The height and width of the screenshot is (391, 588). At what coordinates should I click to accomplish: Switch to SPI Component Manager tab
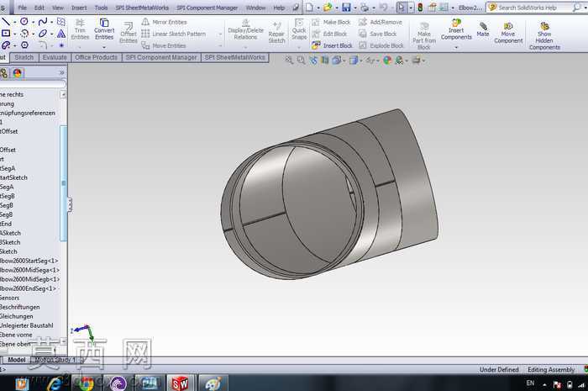[161, 57]
